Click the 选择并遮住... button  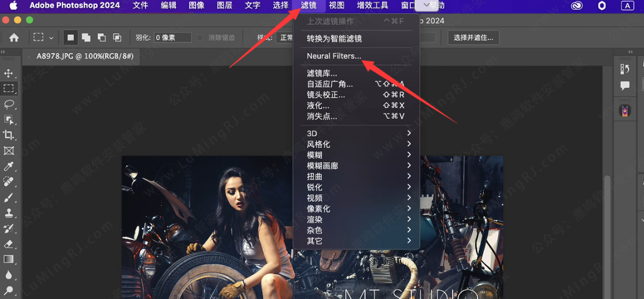[x=473, y=38]
